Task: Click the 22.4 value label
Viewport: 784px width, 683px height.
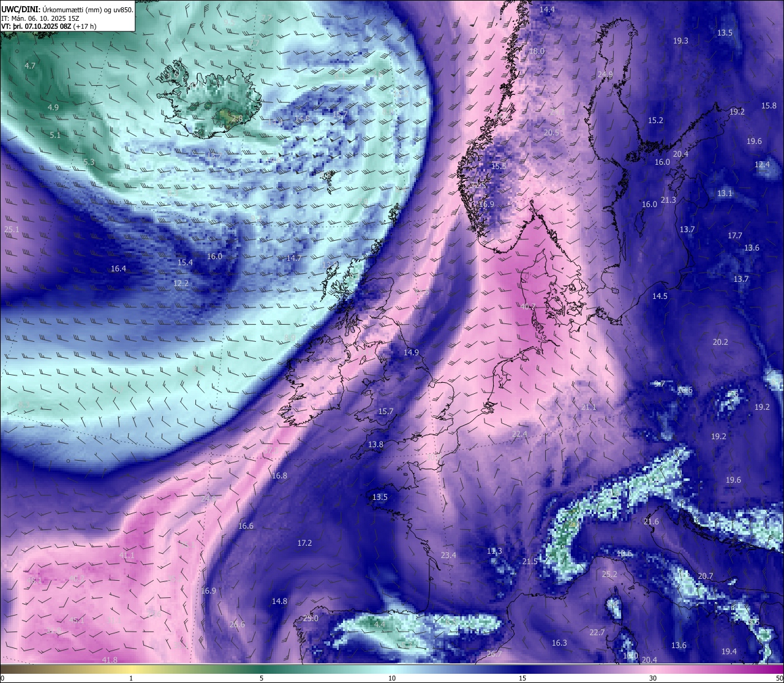Action: [x=519, y=434]
